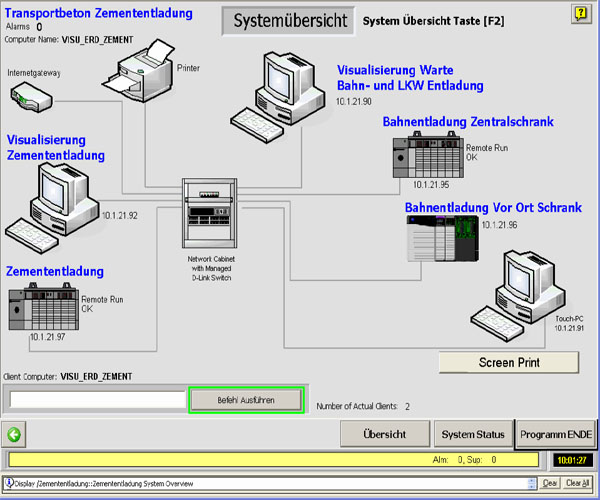This screenshot has width=600, height=500.
Task: Click the Screen Print button
Action: 509,362
